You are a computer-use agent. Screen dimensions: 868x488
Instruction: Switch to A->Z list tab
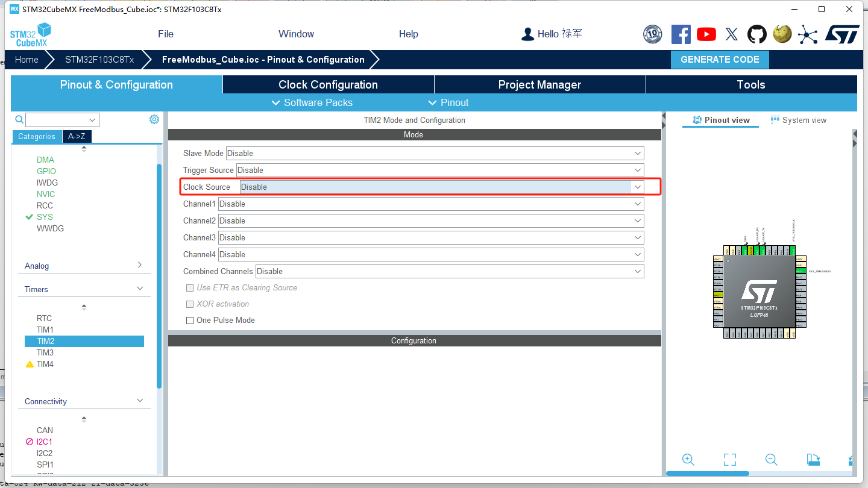(x=77, y=137)
